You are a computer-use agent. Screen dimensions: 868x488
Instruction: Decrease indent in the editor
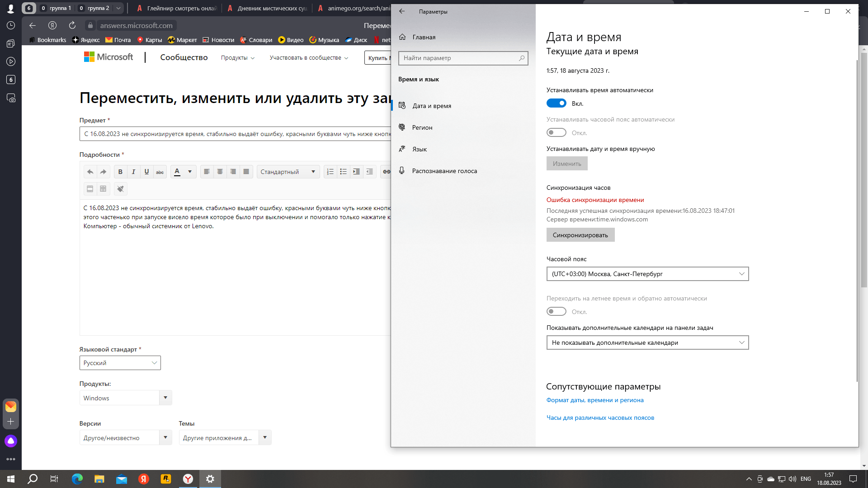(369, 172)
